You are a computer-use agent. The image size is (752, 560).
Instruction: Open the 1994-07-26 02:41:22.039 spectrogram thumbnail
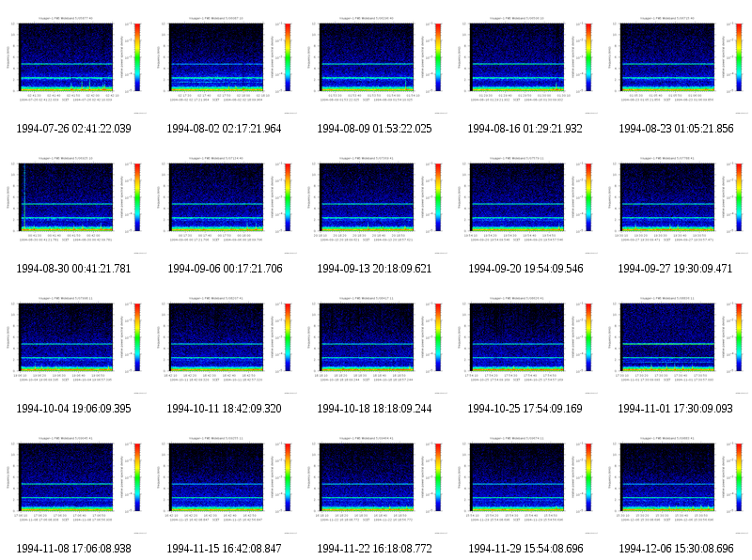click(74, 65)
